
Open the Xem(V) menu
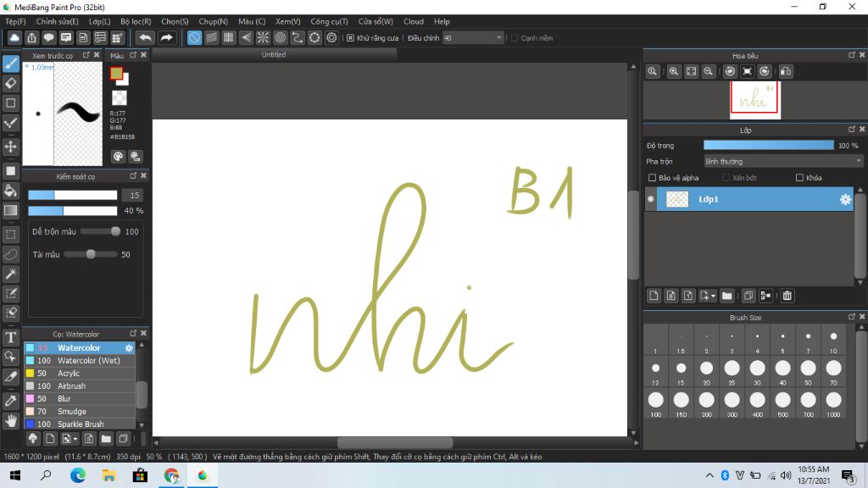288,21
